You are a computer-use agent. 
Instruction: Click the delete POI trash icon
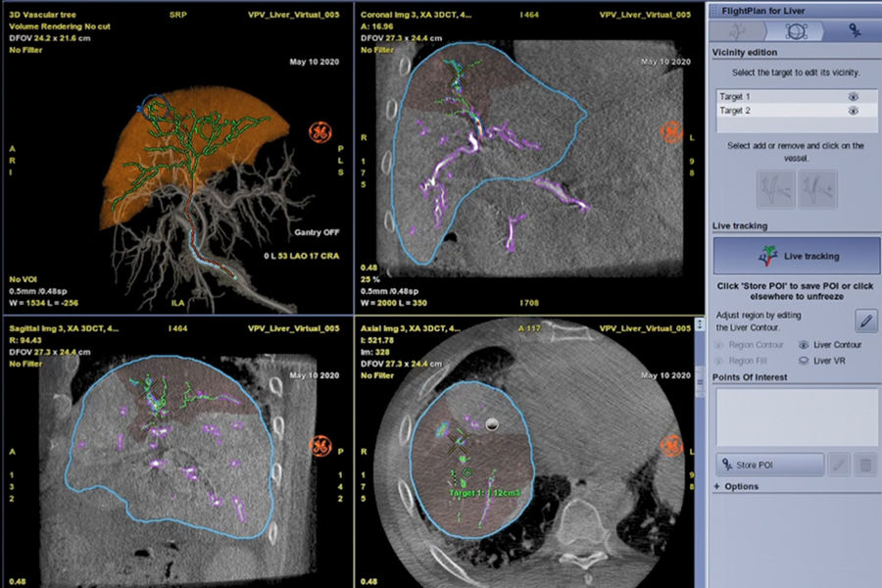click(x=865, y=465)
